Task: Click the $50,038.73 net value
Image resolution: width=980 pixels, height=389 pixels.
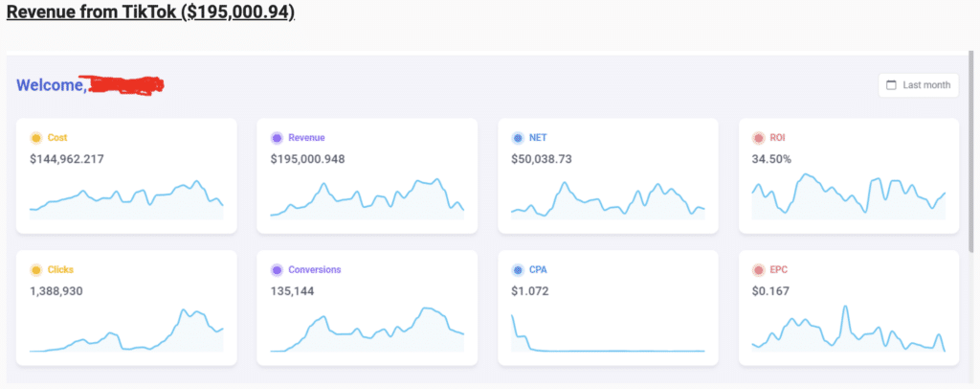Action: (x=542, y=159)
